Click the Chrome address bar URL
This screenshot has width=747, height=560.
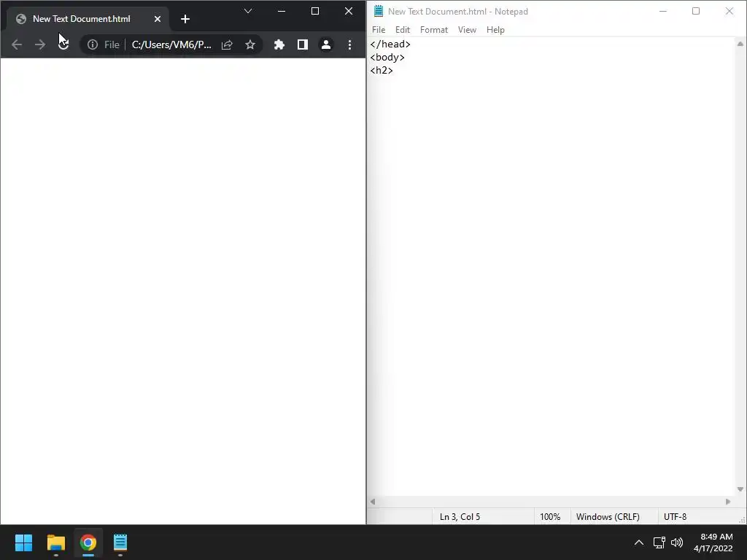pyautogui.click(x=171, y=44)
